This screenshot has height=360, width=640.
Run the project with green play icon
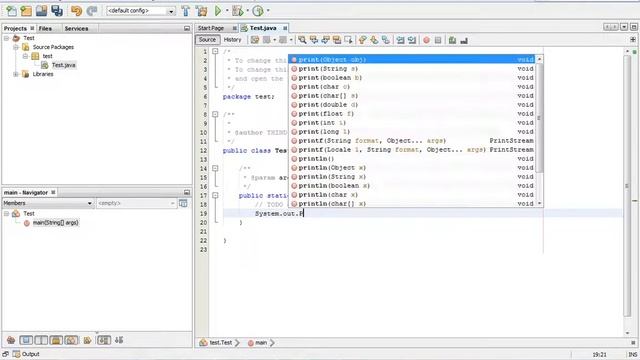click(218, 11)
